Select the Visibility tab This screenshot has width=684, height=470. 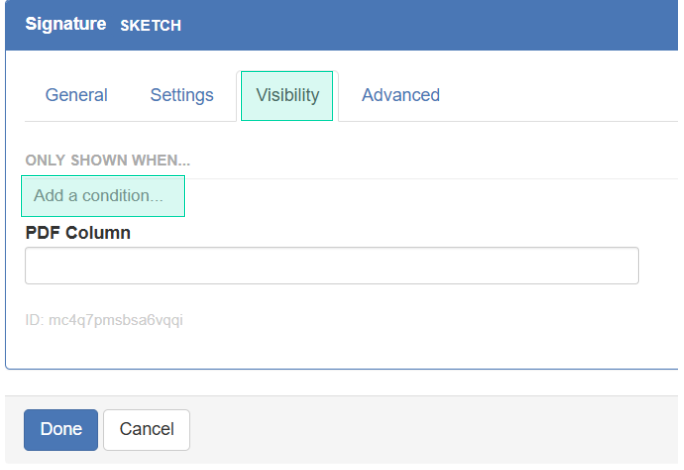(x=287, y=95)
